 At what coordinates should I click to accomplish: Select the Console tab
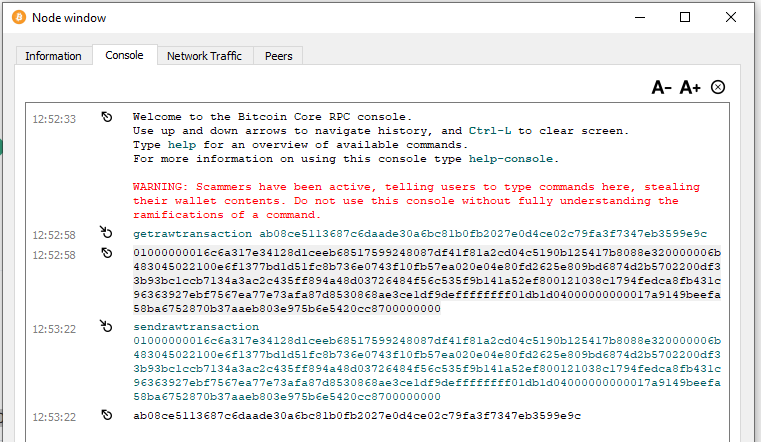(x=124, y=55)
